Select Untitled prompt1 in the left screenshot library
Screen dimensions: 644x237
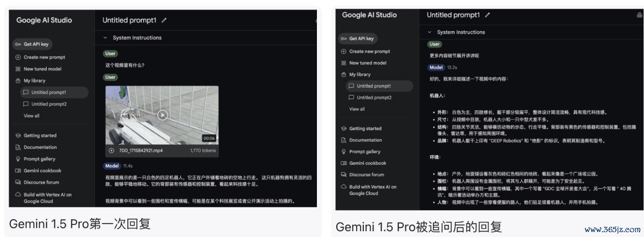click(x=54, y=92)
